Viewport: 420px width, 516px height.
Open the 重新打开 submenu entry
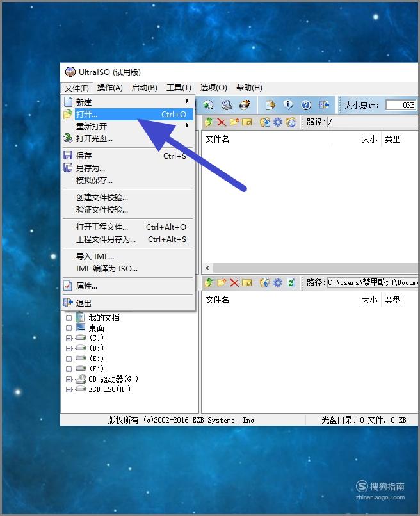[x=128, y=126]
